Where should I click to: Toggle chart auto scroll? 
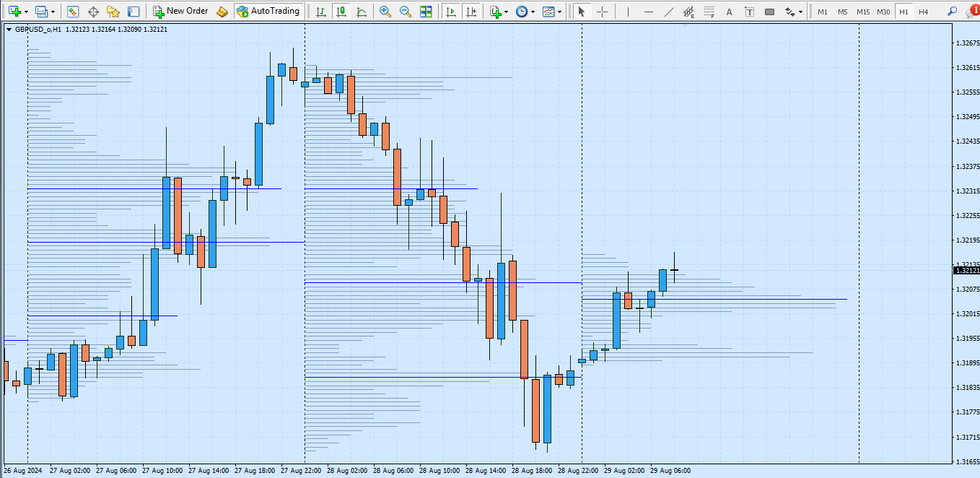click(451, 12)
